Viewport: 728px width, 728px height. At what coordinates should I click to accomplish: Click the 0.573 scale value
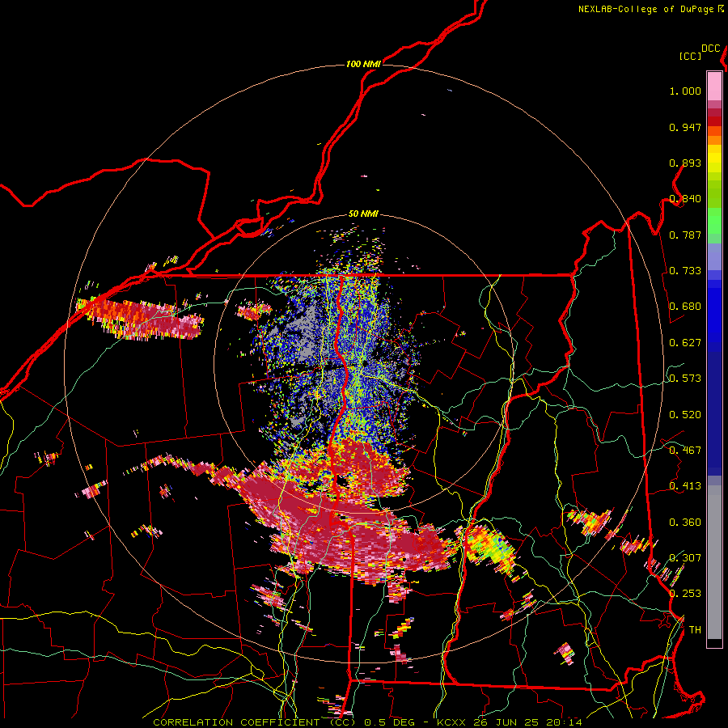[685, 379]
